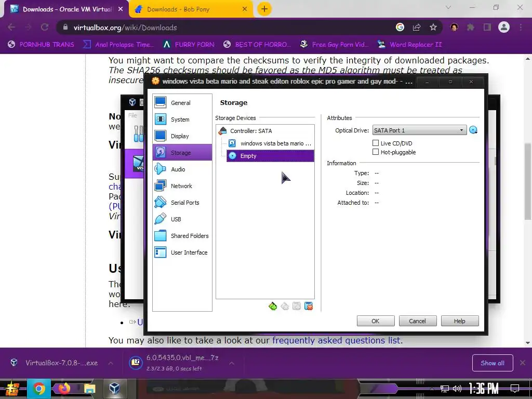Open the Windows Start button
Image resolution: width=532 pixels, height=399 pixels.
pyautogui.click(x=12, y=389)
